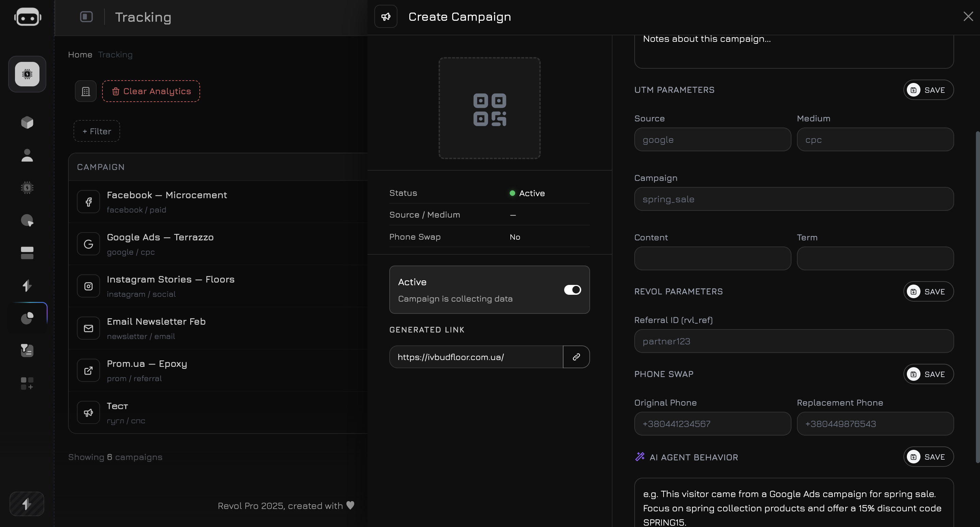Copy the generated link using the link icon
The image size is (980, 527).
click(576, 357)
